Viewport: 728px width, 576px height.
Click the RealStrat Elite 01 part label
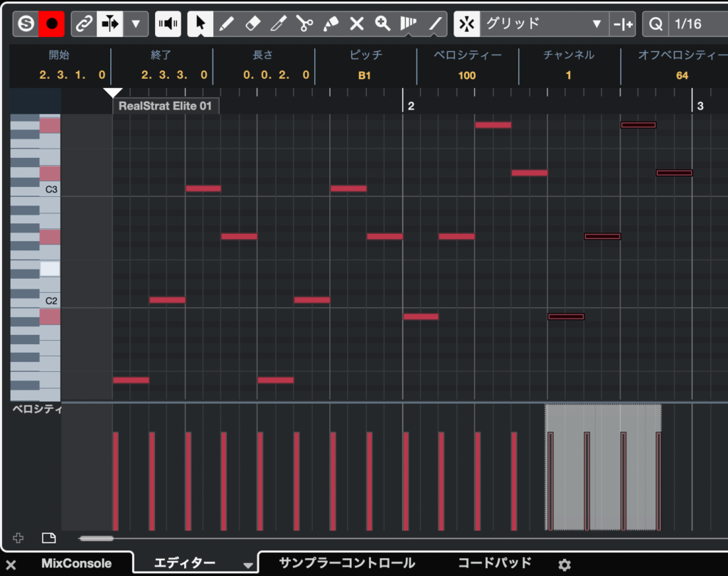(x=166, y=106)
